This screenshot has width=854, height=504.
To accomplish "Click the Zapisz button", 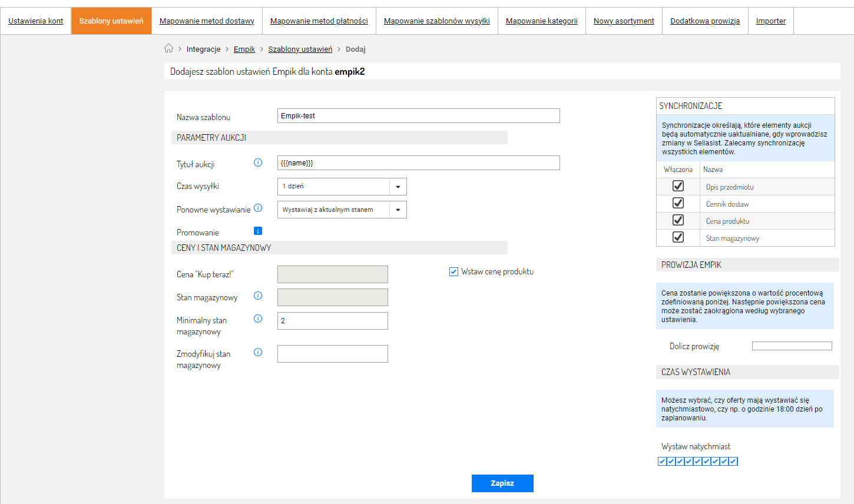I will [502, 483].
